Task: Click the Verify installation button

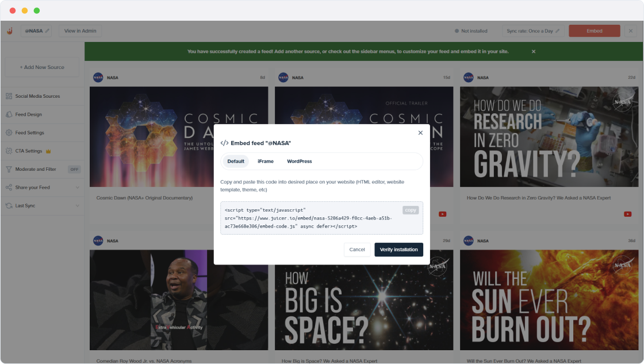Action: pos(398,250)
